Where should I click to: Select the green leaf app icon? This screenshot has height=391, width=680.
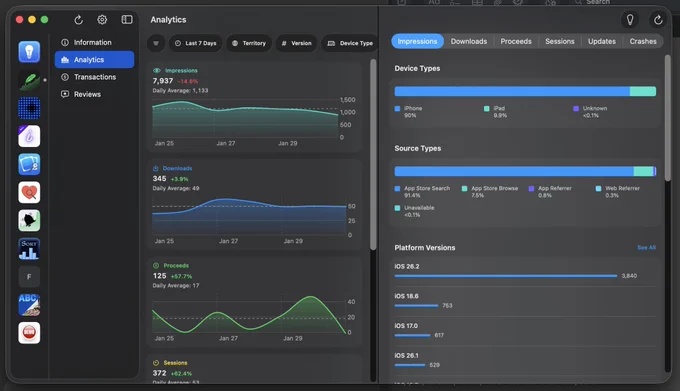tap(29, 80)
